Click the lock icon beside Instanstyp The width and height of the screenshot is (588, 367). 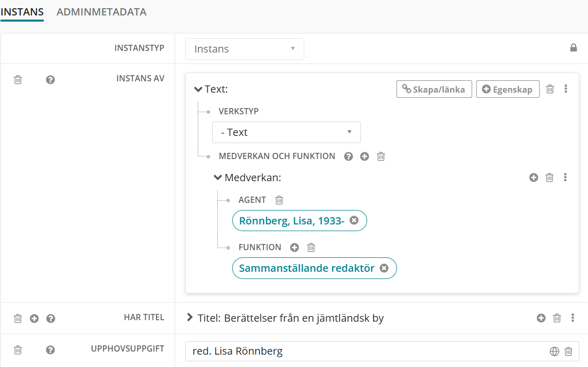pyautogui.click(x=573, y=48)
